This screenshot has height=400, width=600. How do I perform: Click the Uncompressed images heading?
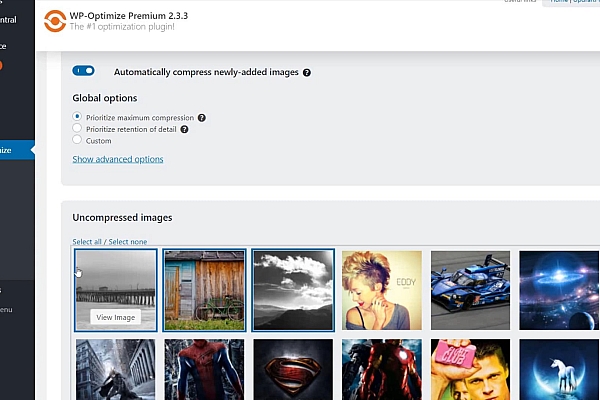[x=122, y=217]
